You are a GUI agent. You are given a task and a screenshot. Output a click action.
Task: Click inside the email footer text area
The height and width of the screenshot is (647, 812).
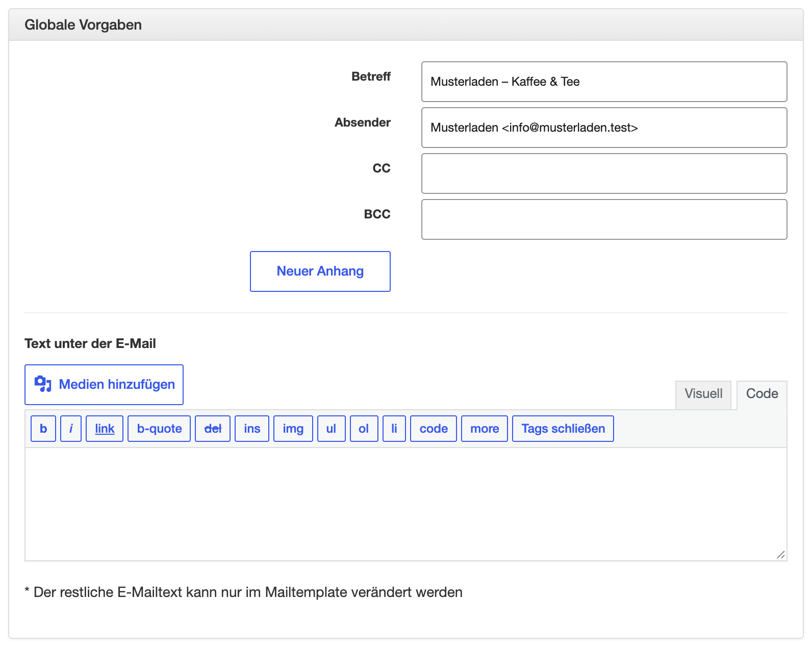tap(406, 504)
